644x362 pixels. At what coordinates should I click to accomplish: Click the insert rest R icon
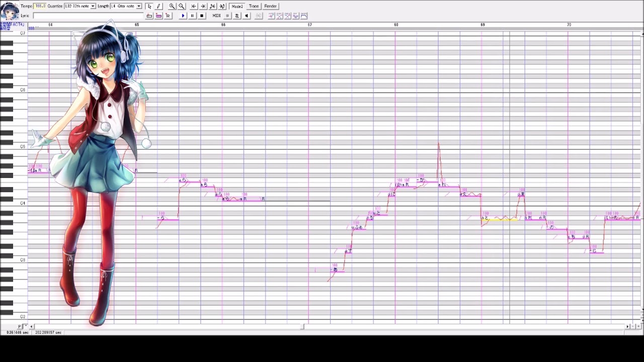[x=168, y=16]
